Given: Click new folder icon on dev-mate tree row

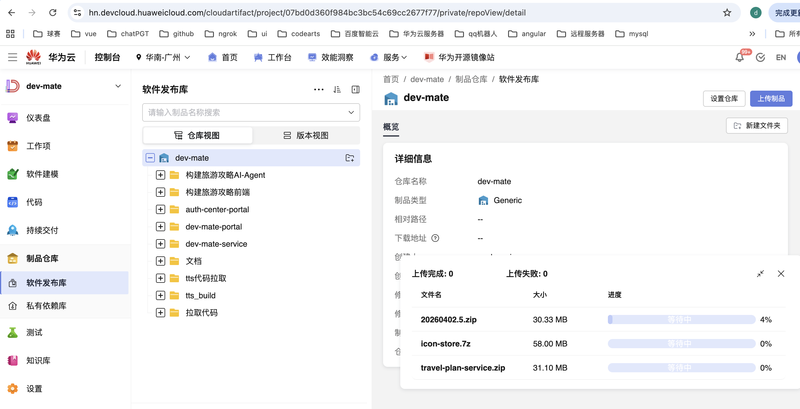Looking at the screenshot, I should (349, 158).
